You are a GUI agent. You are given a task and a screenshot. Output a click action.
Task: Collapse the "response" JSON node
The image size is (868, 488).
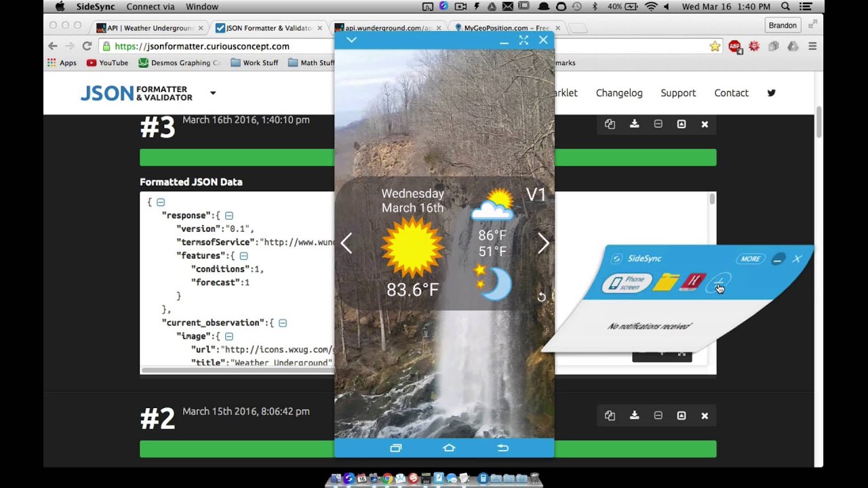pyautogui.click(x=229, y=216)
